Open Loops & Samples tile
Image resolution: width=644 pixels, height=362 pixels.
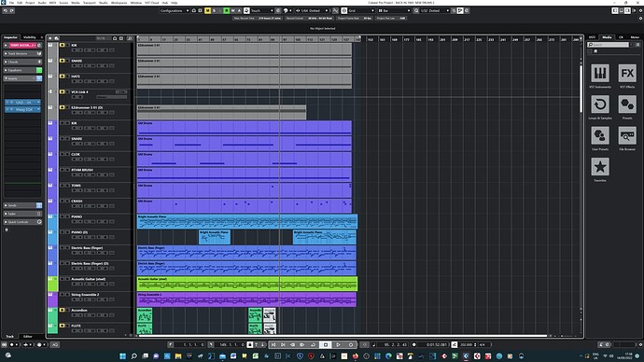pyautogui.click(x=600, y=104)
